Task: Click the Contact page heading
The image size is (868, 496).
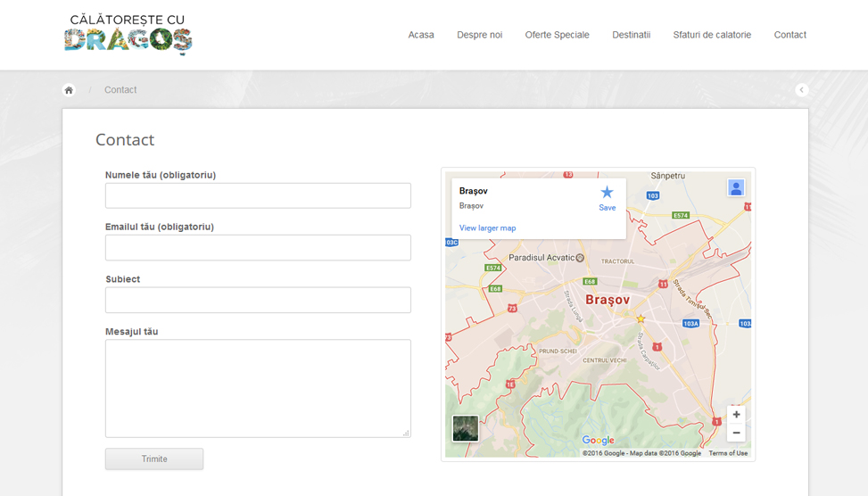Action: tap(125, 139)
